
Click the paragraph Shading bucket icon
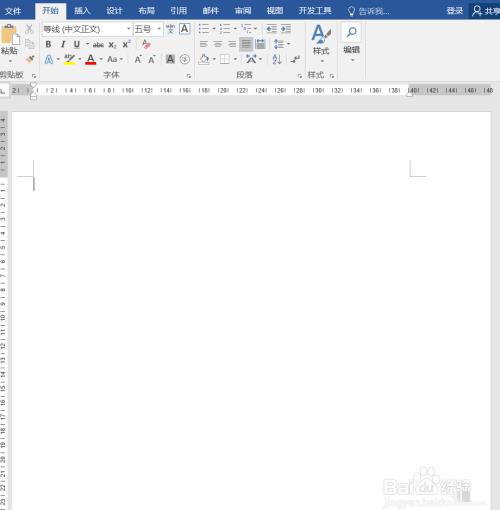pyautogui.click(x=204, y=59)
